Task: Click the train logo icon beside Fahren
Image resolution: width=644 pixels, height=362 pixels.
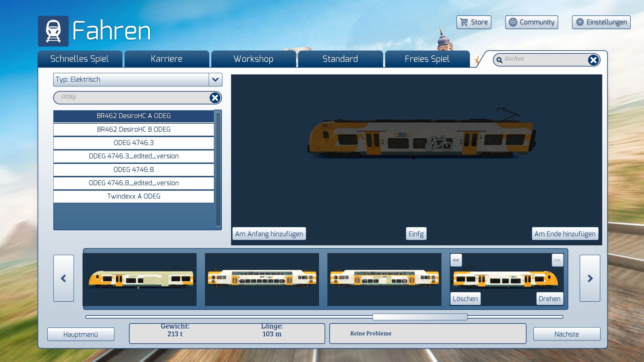Action: pyautogui.click(x=53, y=31)
